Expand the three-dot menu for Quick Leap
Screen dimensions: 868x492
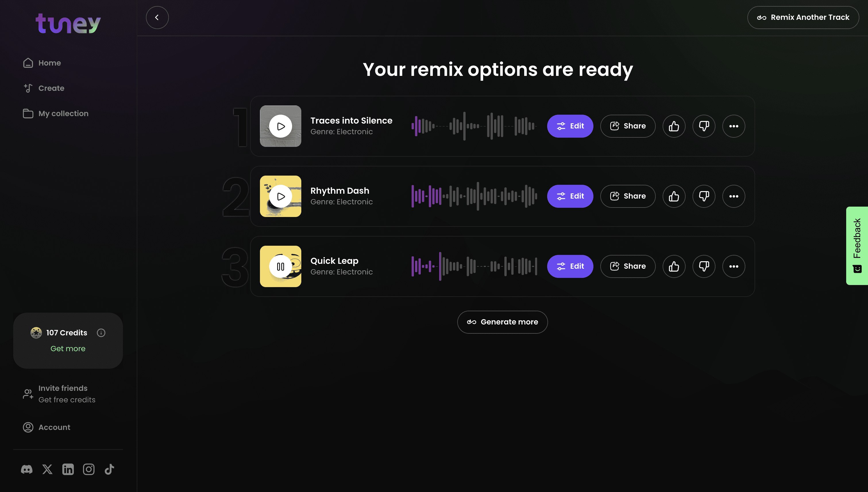click(x=734, y=266)
